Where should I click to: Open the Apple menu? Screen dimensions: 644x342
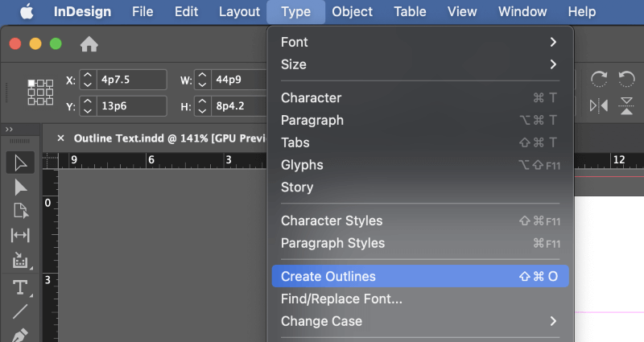tap(27, 11)
